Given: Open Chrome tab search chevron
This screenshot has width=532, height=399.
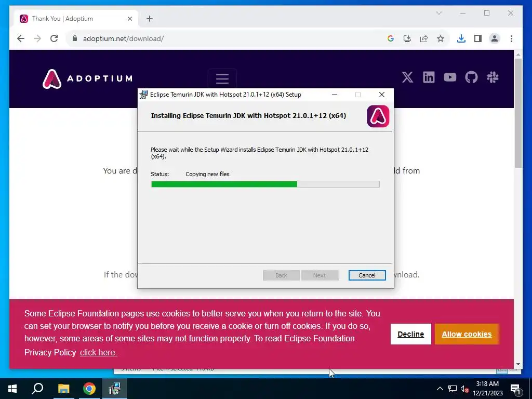Looking at the screenshot, I should point(438,13).
